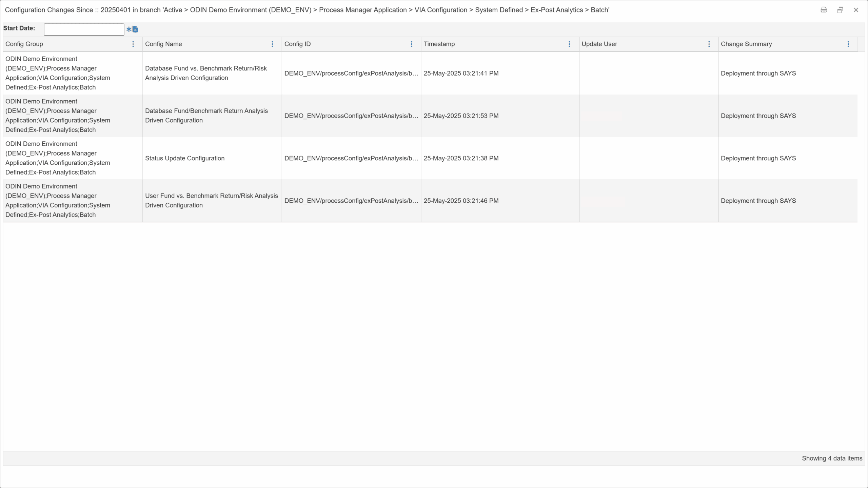This screenshot has width=868, height=488.
Task: Select 'User Fund vs. Benchmark Return/Risk Analysis' cell
Action: point(212,201)
